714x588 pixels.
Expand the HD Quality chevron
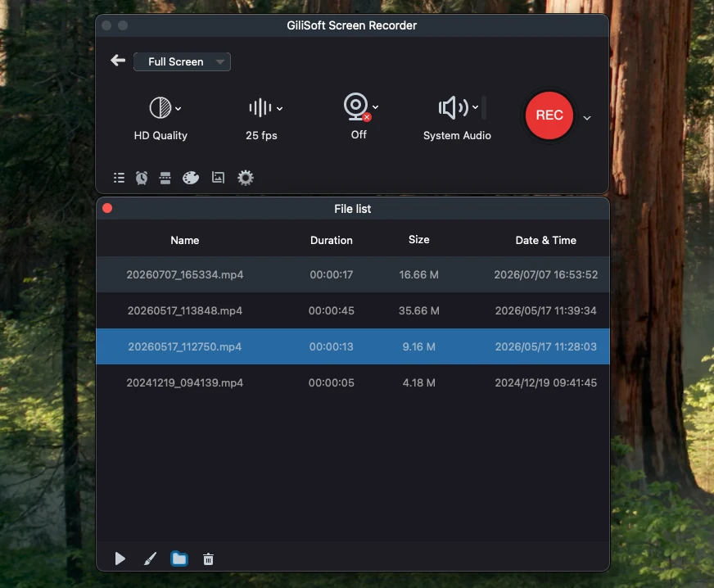point(178,109)
